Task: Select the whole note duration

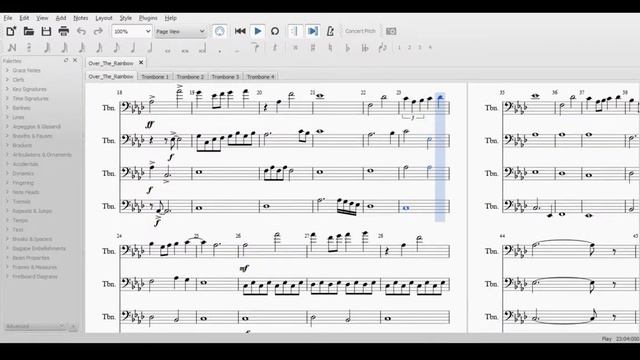Action: 167,51
